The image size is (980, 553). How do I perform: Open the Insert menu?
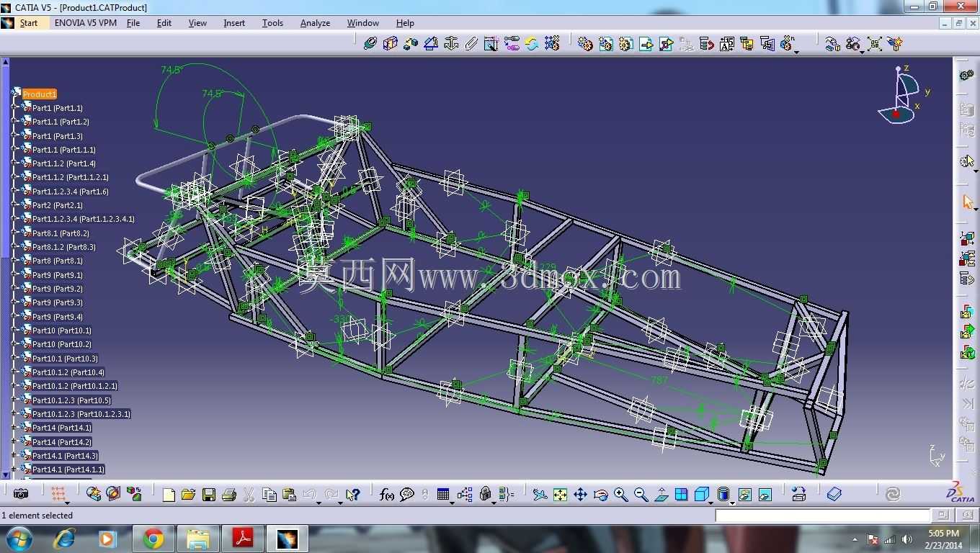tap(234, 23)
